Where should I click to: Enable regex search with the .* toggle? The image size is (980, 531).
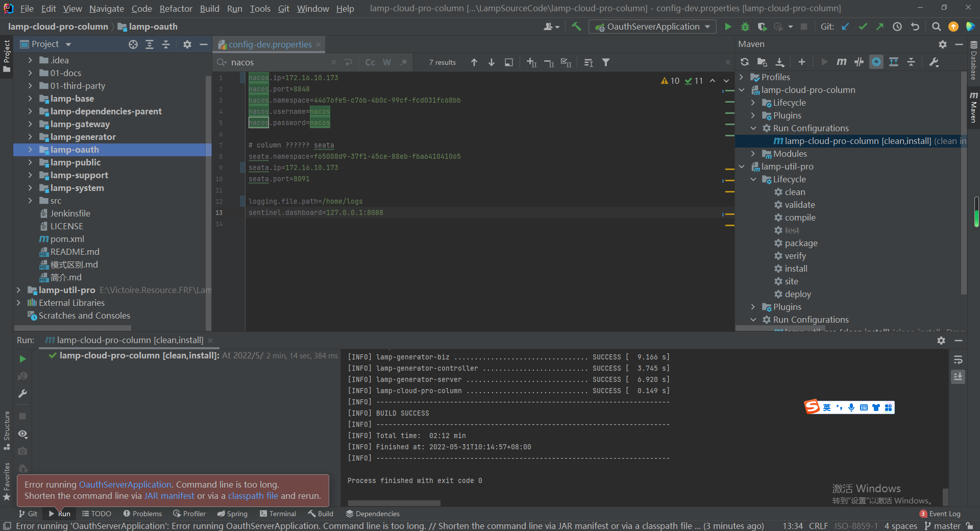click(x=403, y=62)
